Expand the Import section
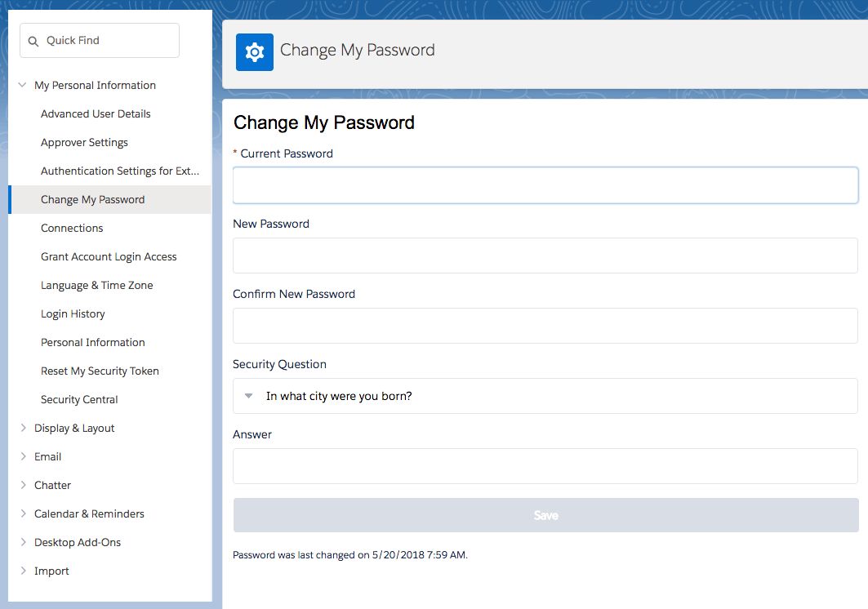868x609 pixels. click(23, 571)
